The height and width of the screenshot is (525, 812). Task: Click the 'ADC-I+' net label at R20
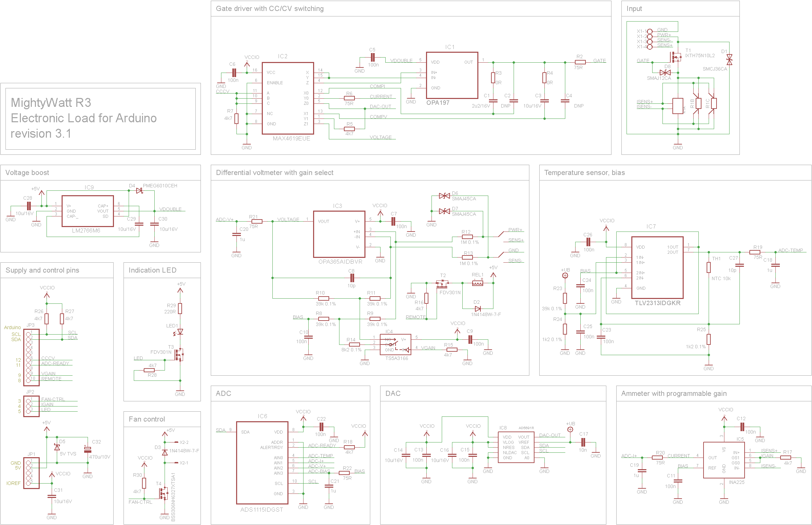click(629, 456)
